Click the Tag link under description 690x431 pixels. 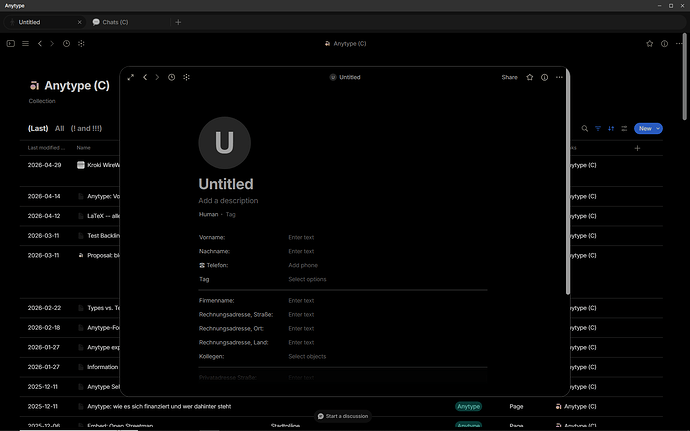pyautogui.click(x=231, y=214)
